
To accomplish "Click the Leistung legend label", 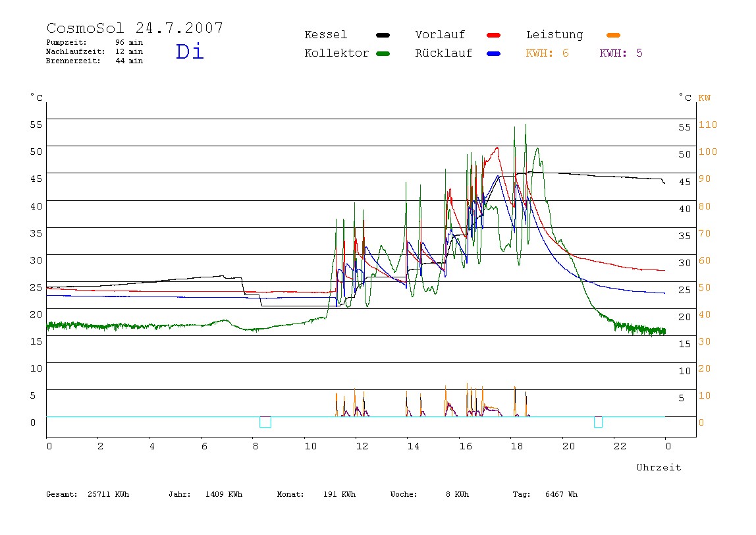I will [x=554, y=35].
